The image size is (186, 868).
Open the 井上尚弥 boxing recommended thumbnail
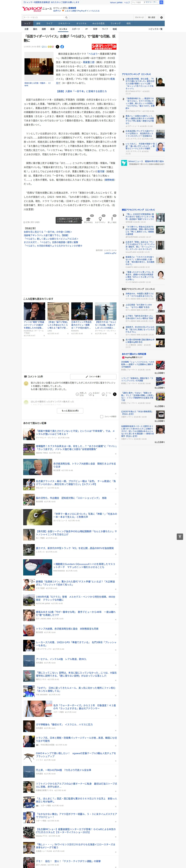(x=82, y=311)
